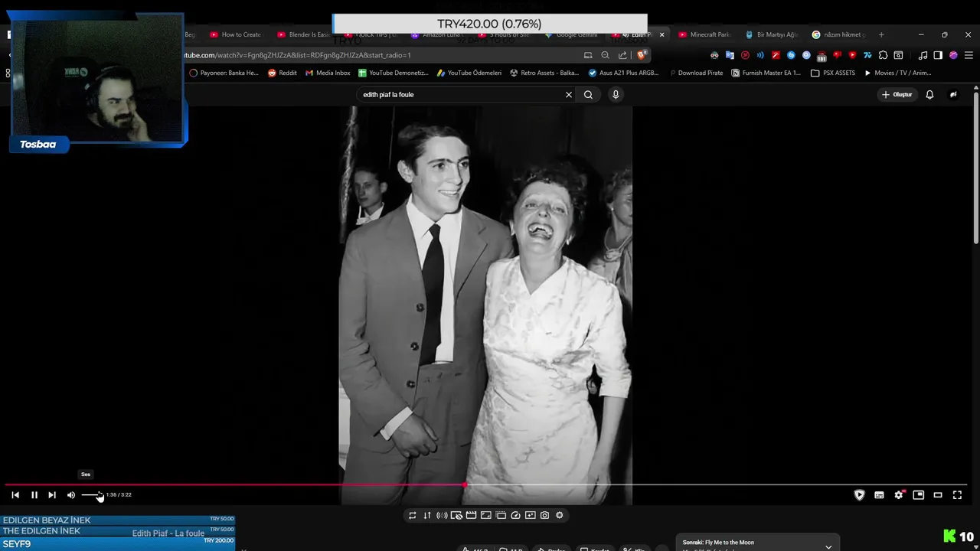Open the Media Inbox bookmark
The width and height of the screenshot is (980, 551).
[328, 73]
